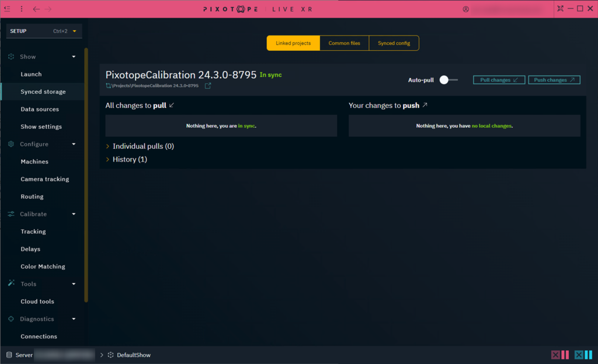Click the user account icon
The height and width of the screenshot is (364, 598).
pyautogui.click(x=466, y=9)
